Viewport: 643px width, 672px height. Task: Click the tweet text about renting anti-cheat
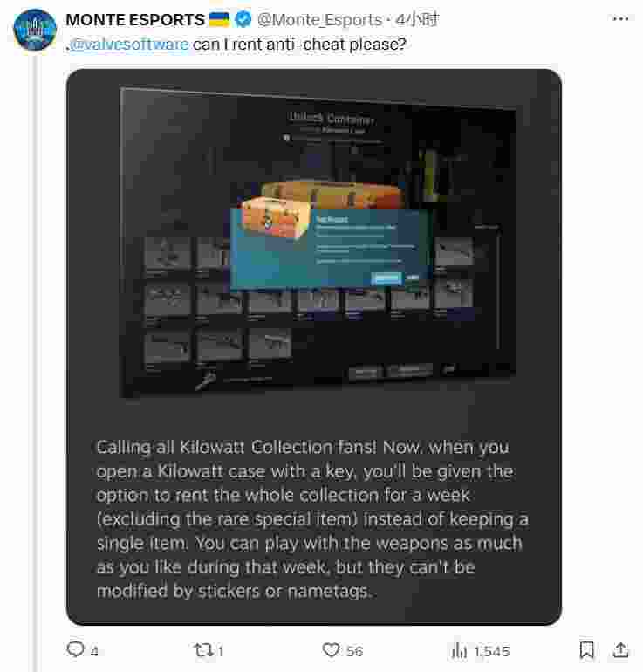pos(299,45)
